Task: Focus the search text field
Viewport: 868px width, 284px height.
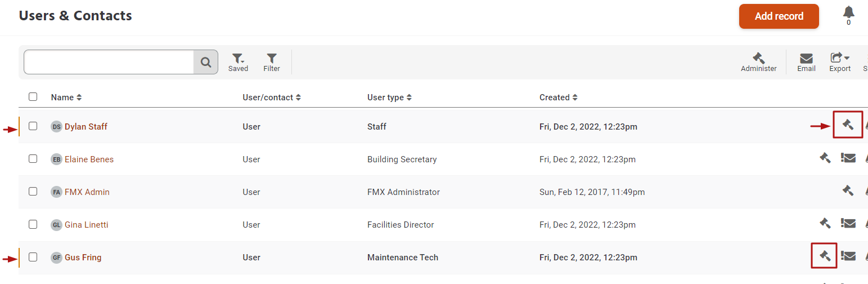Action: (109, 62)
